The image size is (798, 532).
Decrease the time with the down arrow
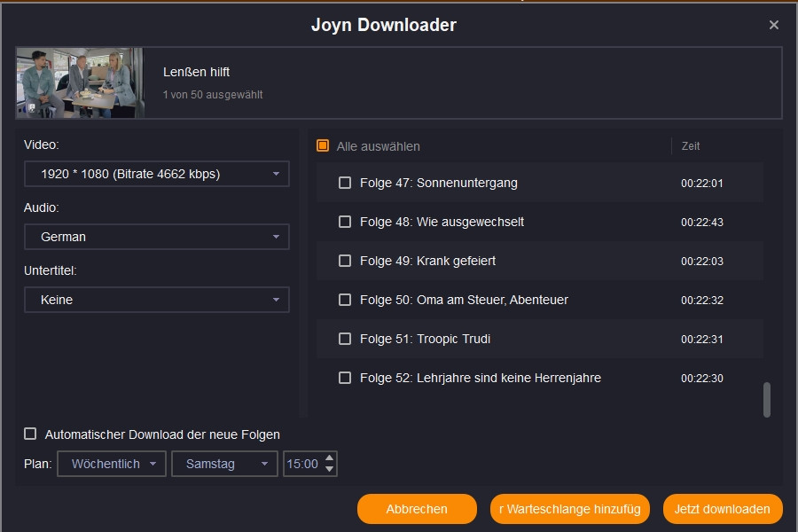point(330,469)
